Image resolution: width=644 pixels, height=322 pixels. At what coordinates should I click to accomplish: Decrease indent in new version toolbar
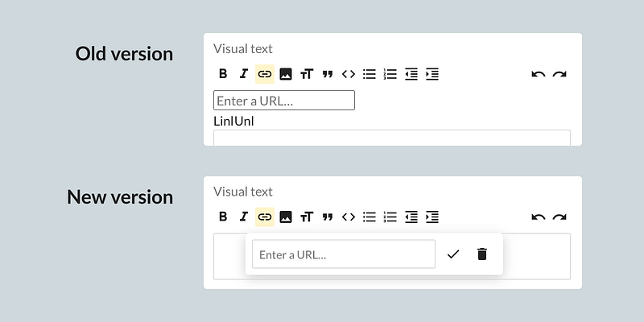[411, 217]
